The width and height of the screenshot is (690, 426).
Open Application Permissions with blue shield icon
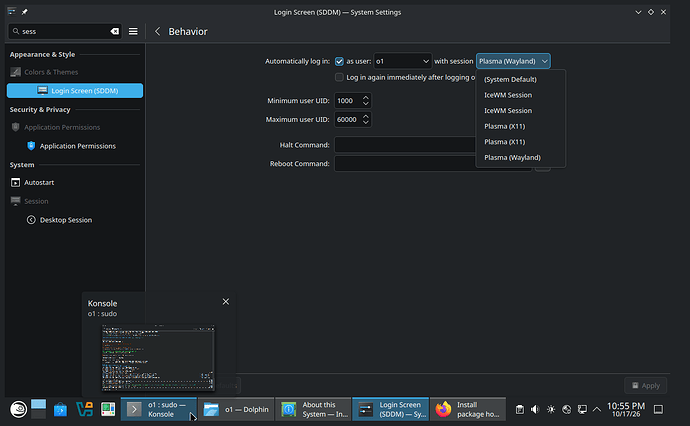(75, 146)
